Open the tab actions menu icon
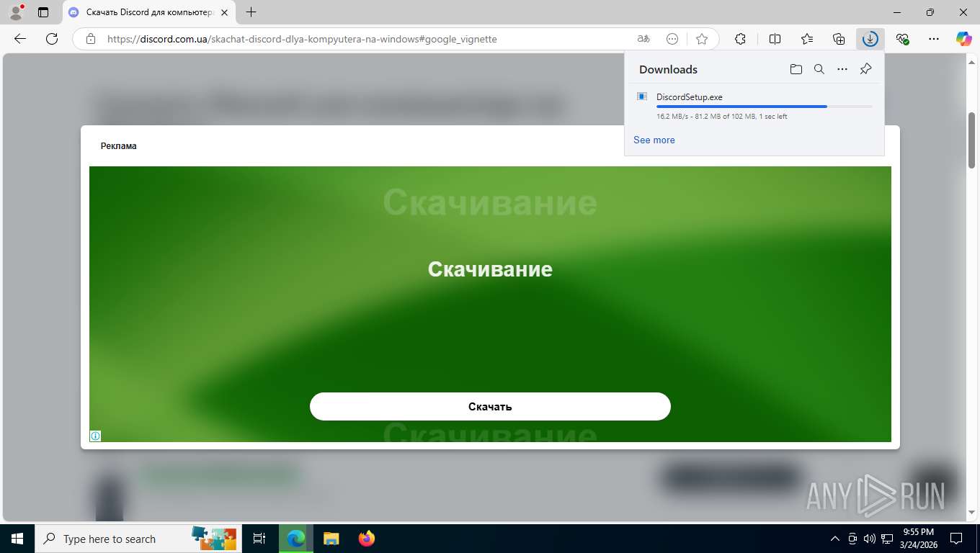This screenshot has width=980, height=553. point(43,12)
